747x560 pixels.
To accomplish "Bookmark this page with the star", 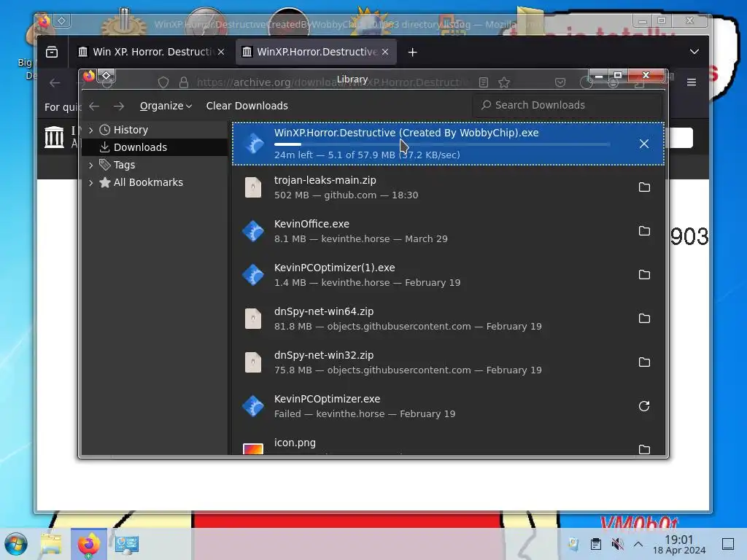I will [504, 82].
